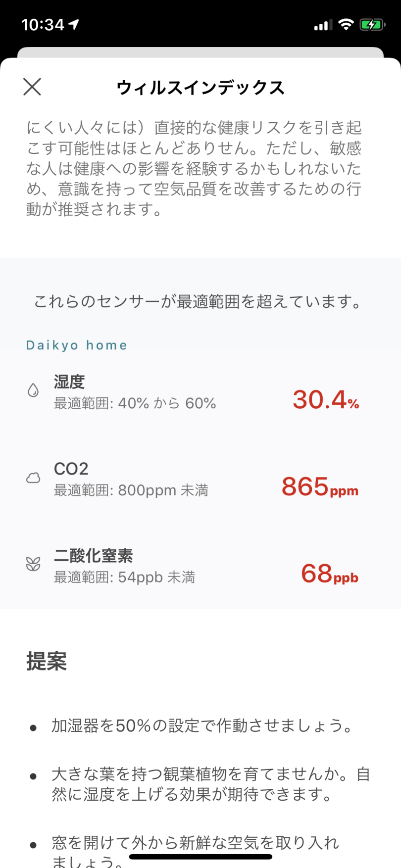Viewport: 401px width, 868px height.
Task: Tap the humidity droplet icon
Action: pos(33,390)
